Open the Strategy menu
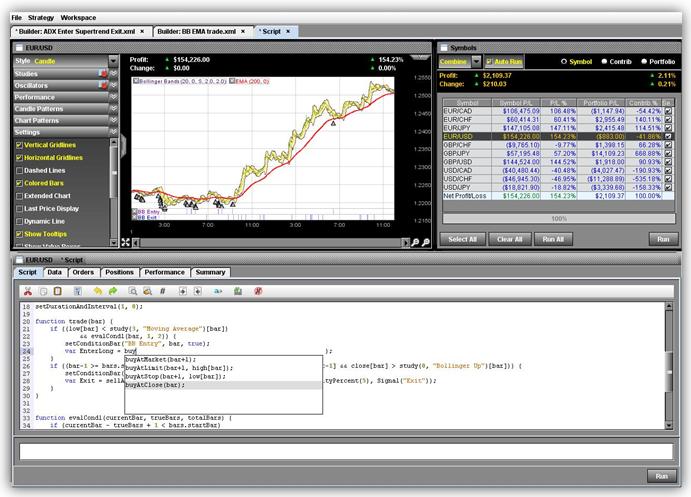The height and width of the screenshot is (497, 691). [41, 17]
